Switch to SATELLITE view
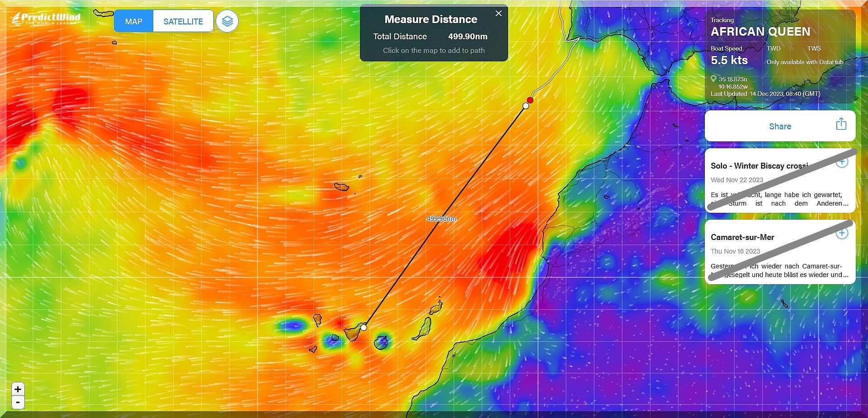 (x=183, y=21)
